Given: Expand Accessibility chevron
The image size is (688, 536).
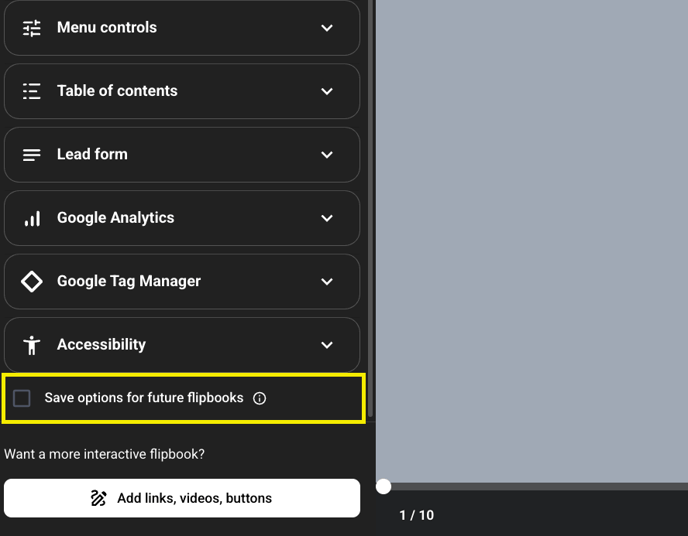Looking at the screenshot, I should coord(327,345).
